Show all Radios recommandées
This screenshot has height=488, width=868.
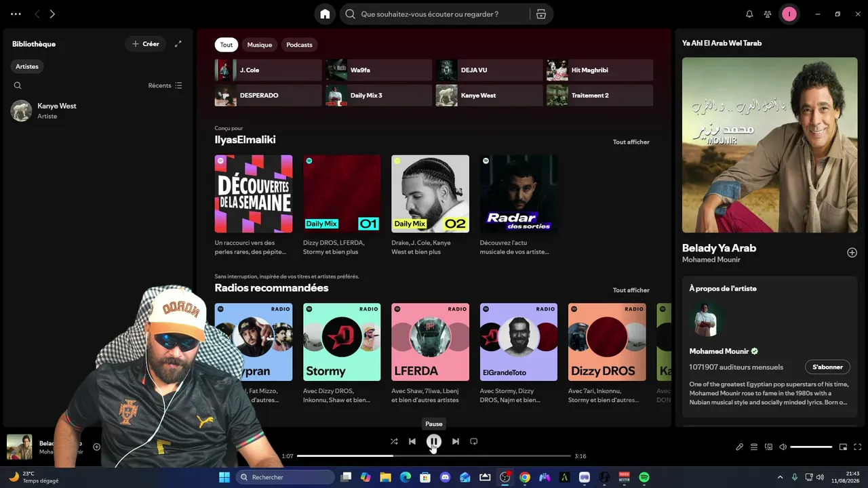click(x=631, y=290)
